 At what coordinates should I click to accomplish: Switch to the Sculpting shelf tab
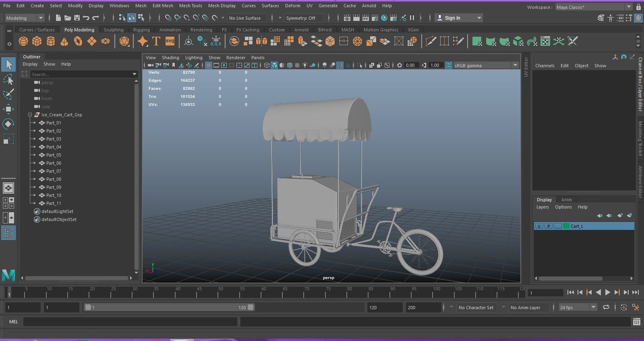[x=114, y=30]
